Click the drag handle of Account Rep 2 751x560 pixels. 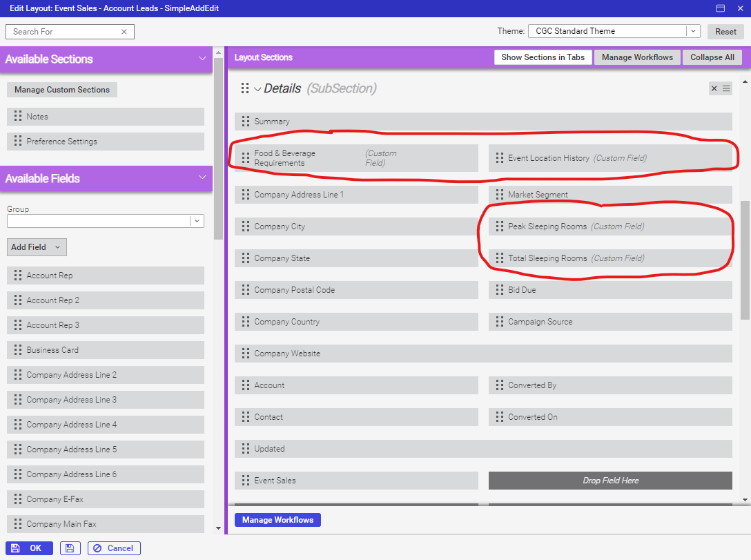pyautogui.click(x=18, y=300)
